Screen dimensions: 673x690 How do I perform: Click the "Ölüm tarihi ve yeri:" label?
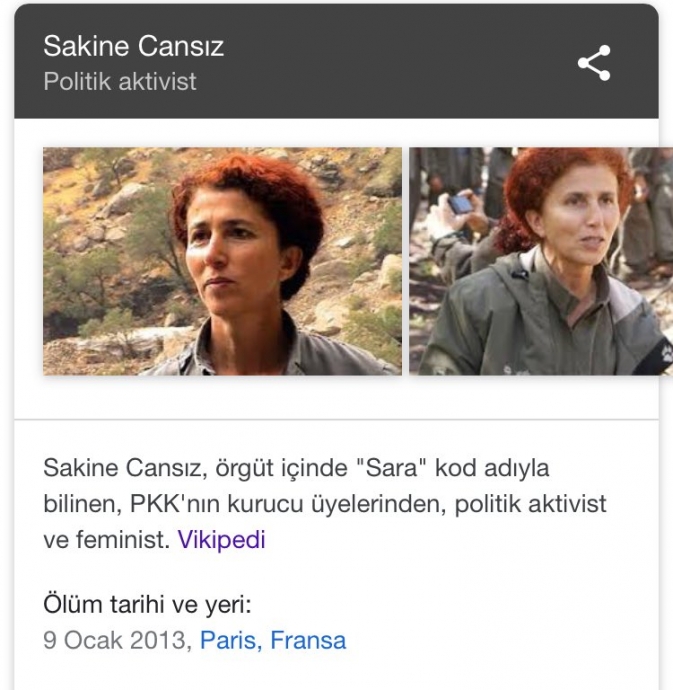147,604
